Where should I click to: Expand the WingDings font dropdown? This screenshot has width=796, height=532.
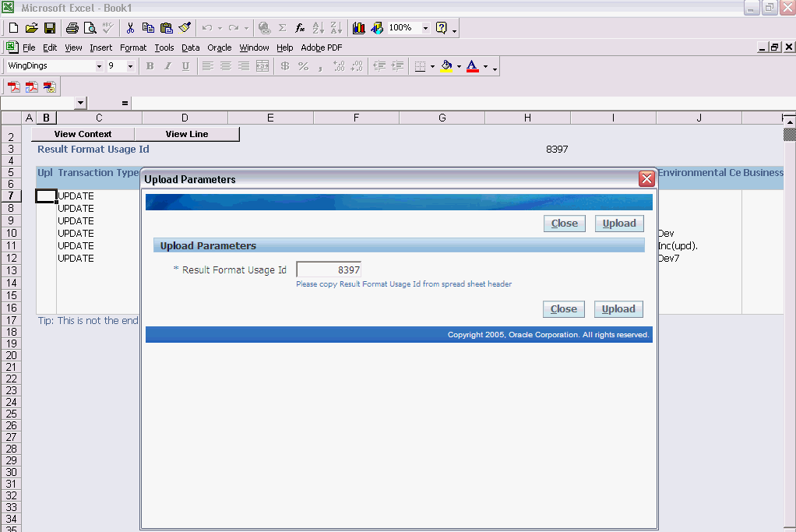(x=99, y=66)
